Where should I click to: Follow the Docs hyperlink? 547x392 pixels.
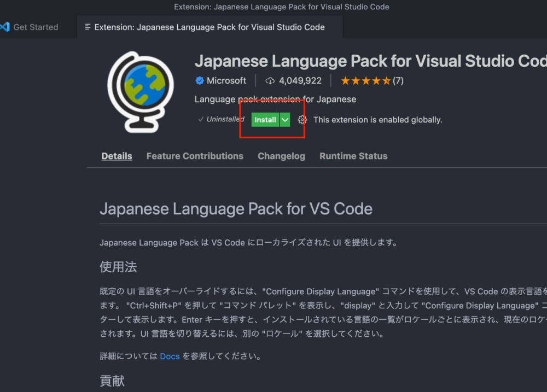(170, 356)
